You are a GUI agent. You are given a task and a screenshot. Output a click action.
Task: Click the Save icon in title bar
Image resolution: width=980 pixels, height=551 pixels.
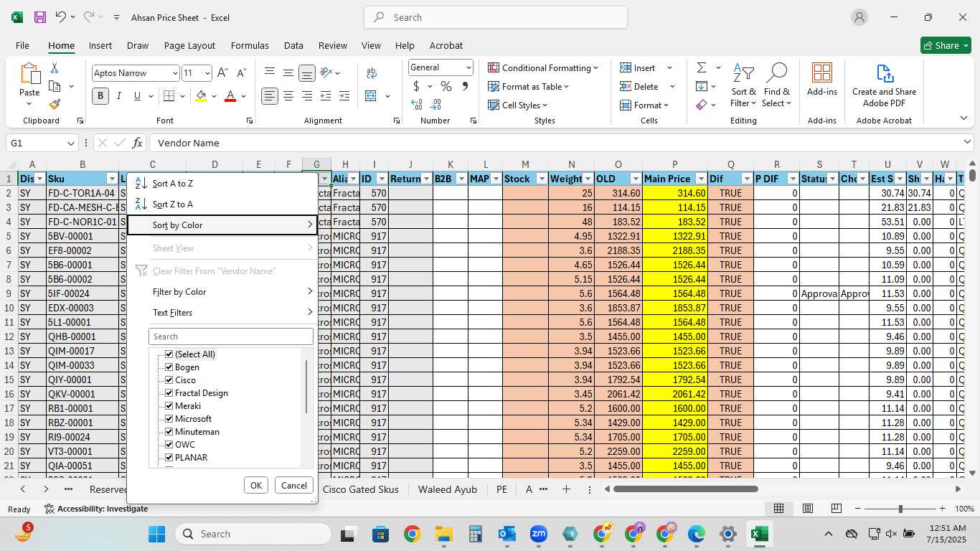tap(40, 17)
